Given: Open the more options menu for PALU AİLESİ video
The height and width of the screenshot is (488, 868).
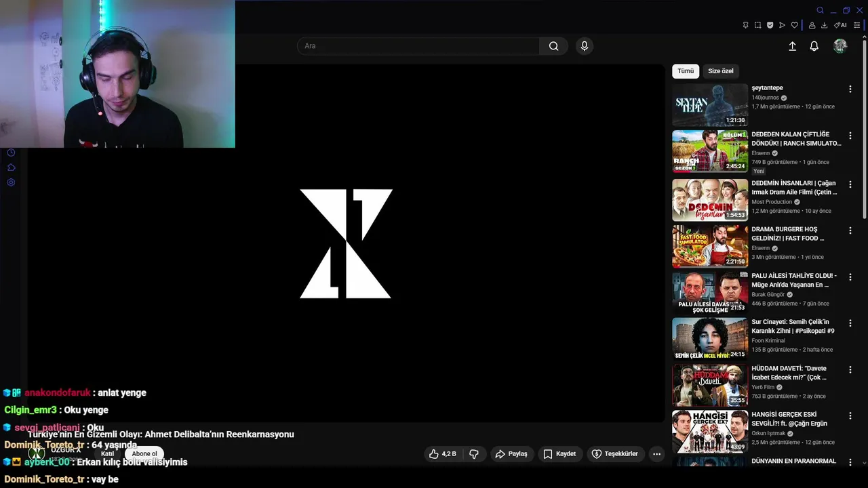Looking at the screenshot, I should [850, 277].
